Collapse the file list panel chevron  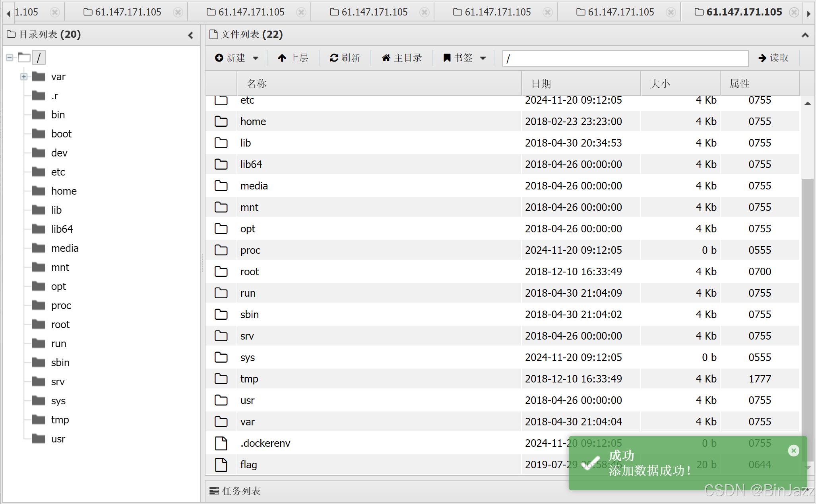tap(805, 35)
